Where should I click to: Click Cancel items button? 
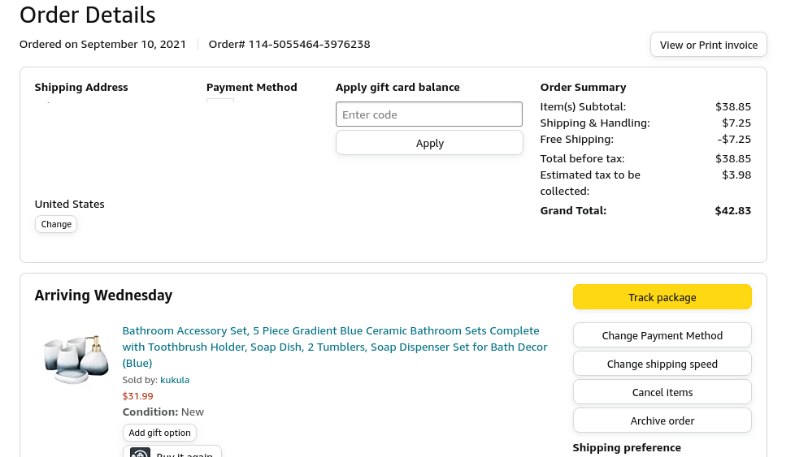click(x=661, y=392)
